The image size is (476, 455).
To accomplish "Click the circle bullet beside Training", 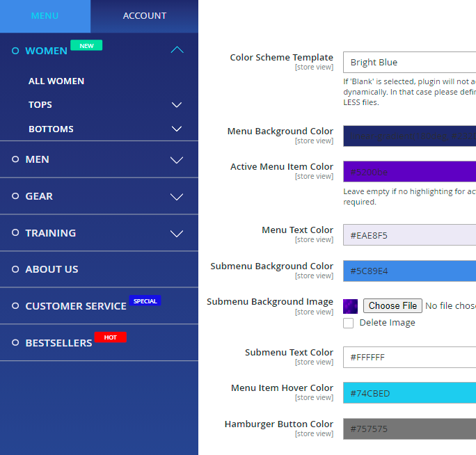I will [15, 233].
